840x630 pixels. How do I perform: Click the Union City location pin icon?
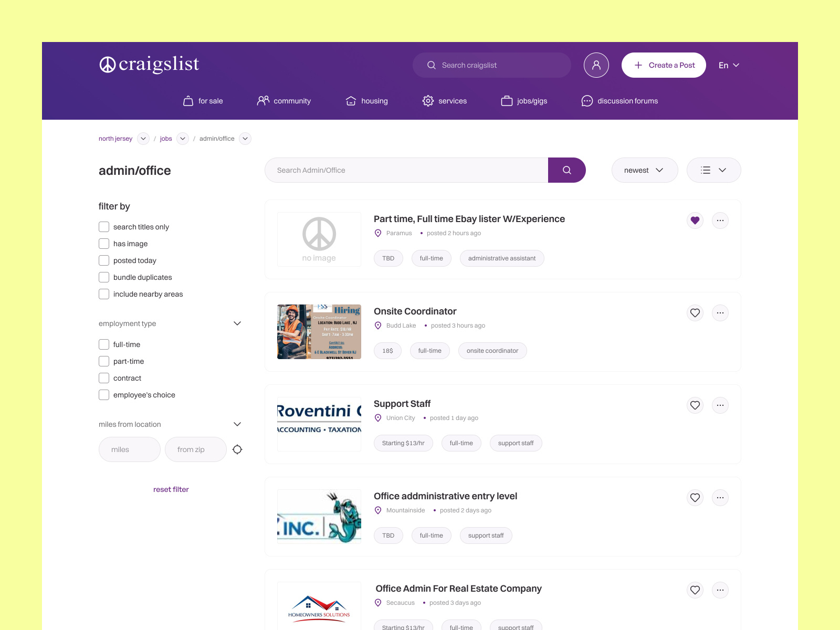pyautogui.click(x=378, y=418)
